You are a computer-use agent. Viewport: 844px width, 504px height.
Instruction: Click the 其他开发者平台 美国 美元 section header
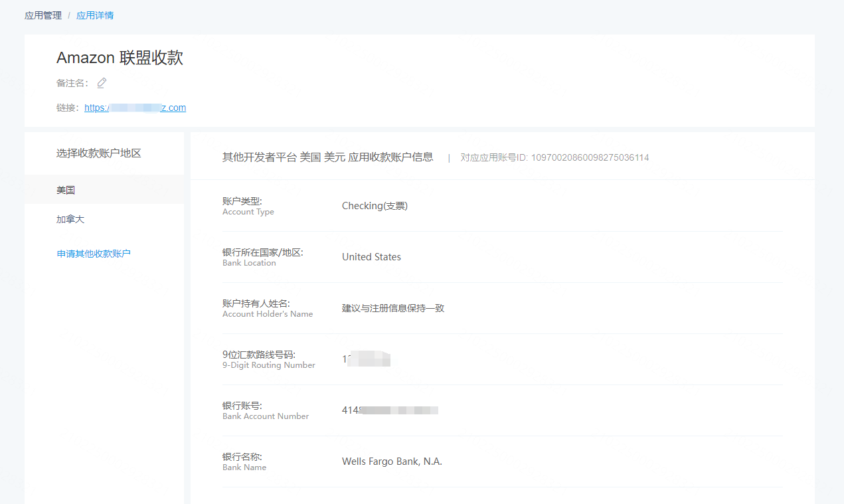pos(327,157)
